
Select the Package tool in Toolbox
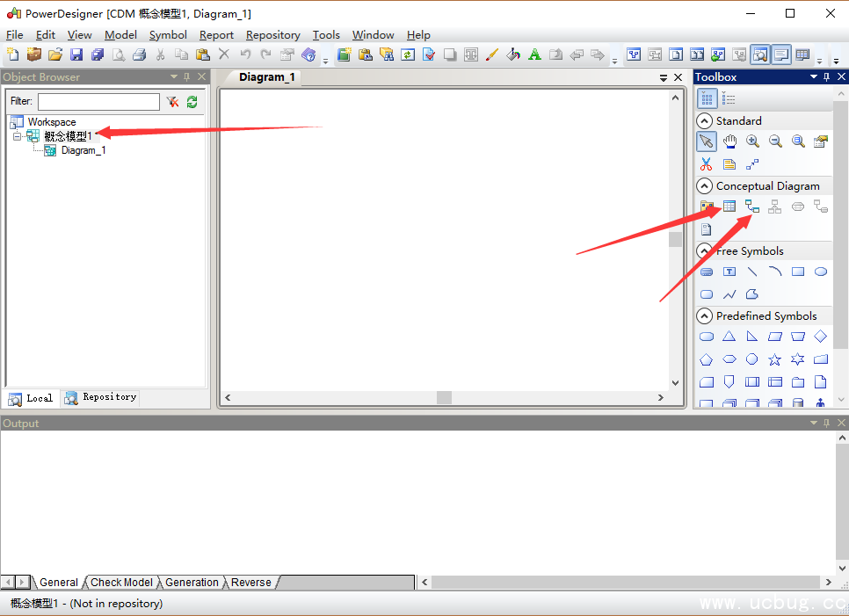pyautogui.click(x=707, y=207)
